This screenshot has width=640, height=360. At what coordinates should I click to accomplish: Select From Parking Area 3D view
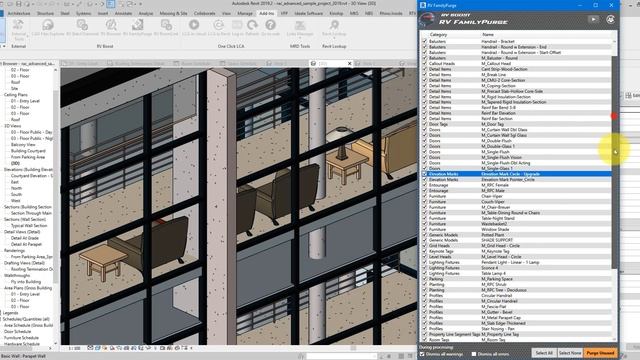pos(28,157)
